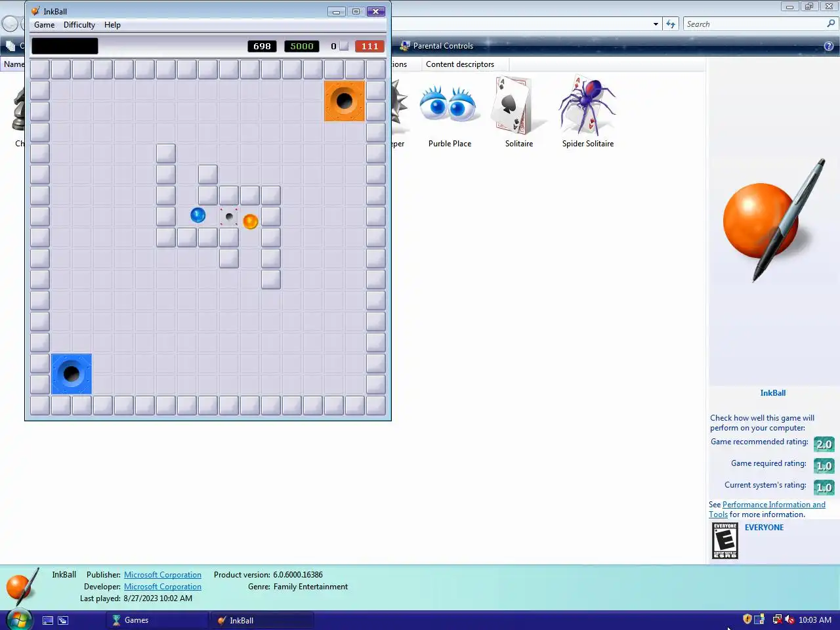840x630 pixels.
Task: Click the small gray ball on the board
Action: coord(229,217)
